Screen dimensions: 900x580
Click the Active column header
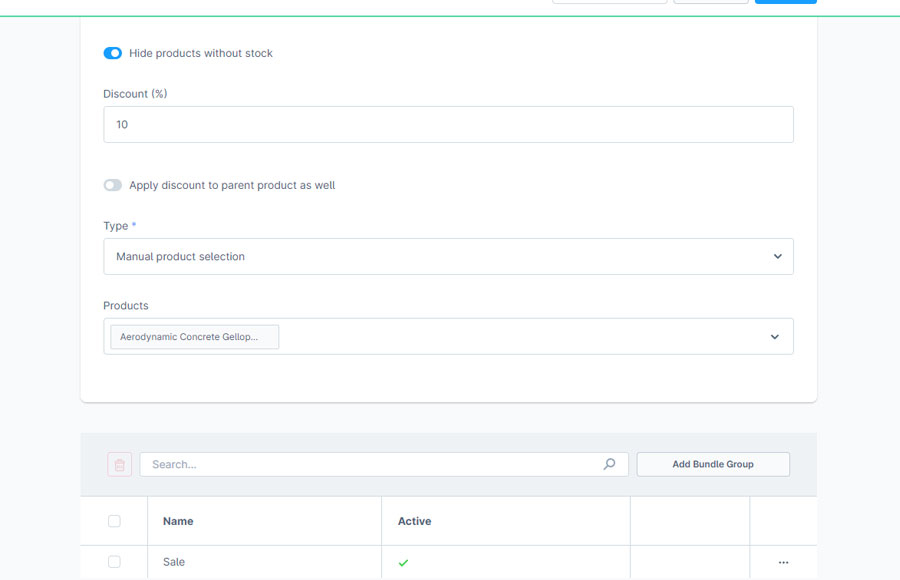pyautogui.click(x=413, y=521)
